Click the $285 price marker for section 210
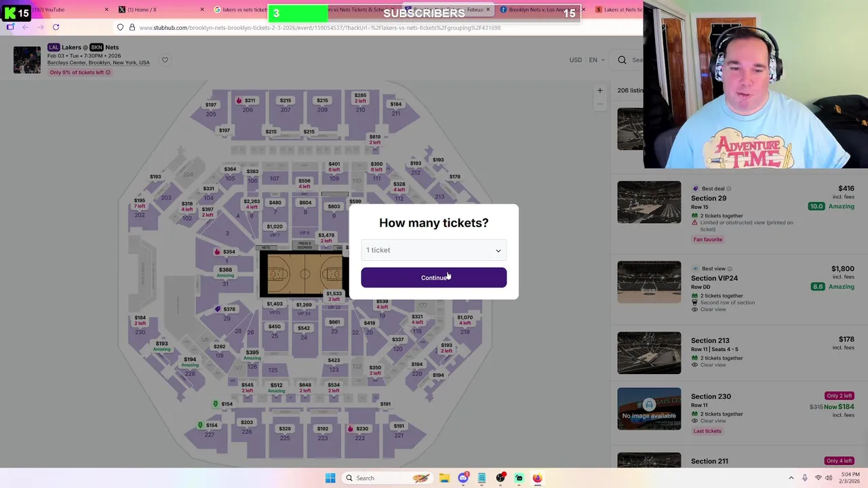Image resolution: width=868 pixels, height=488 pixels. point(360,98)
